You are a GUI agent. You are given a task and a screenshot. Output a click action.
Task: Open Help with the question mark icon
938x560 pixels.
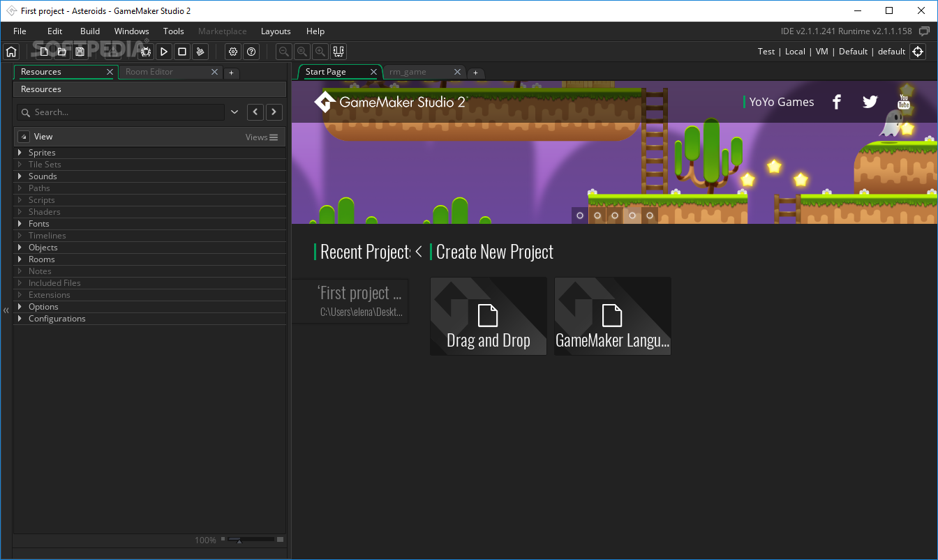tap(251, 52)
